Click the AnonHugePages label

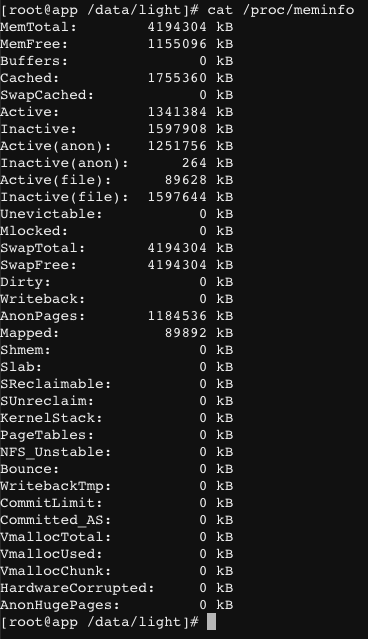tap(59, 605)
